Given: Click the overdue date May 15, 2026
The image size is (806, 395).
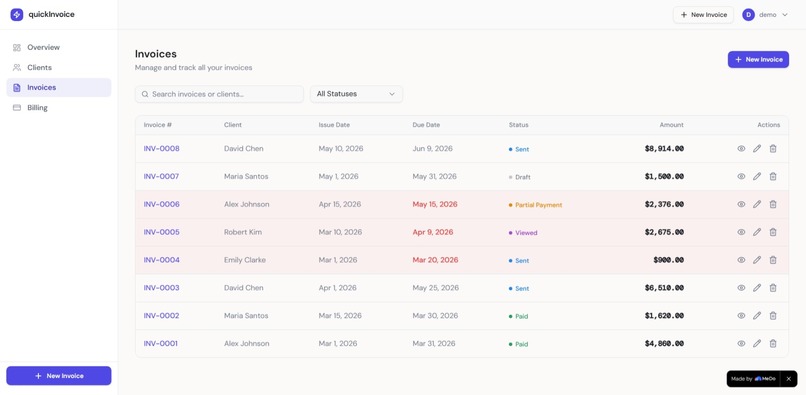Looking at the screenshot, I should point(435,204).
